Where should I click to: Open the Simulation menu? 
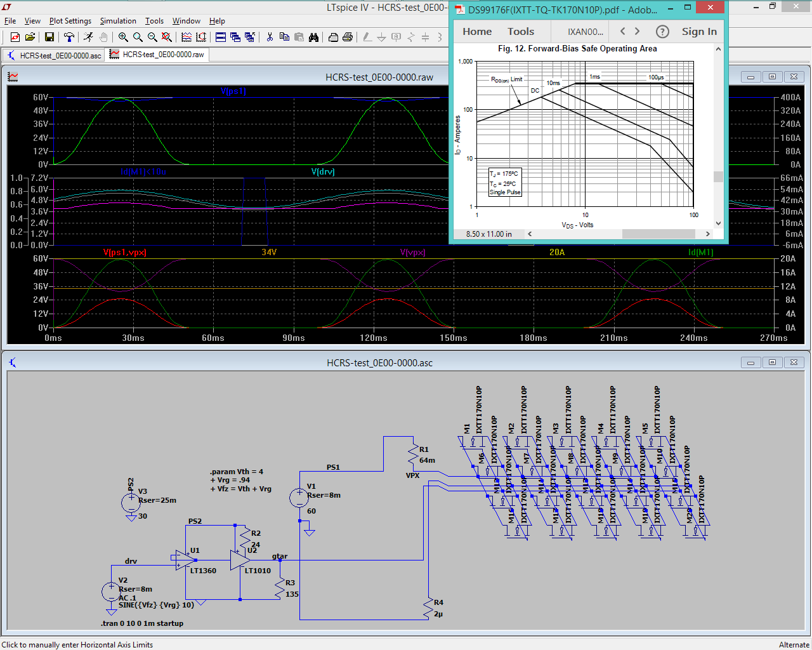[x=118, y=21]
